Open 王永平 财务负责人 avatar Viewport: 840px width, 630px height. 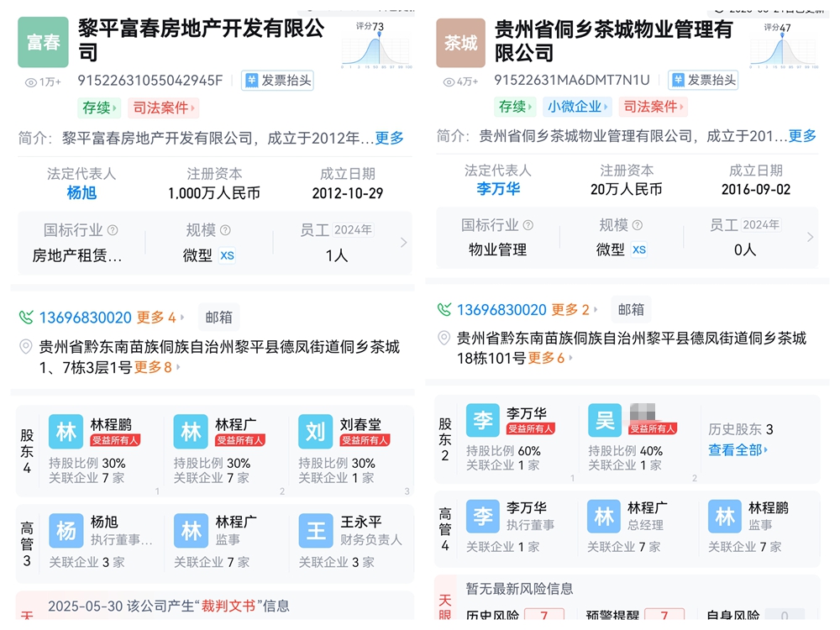point(316,531)
